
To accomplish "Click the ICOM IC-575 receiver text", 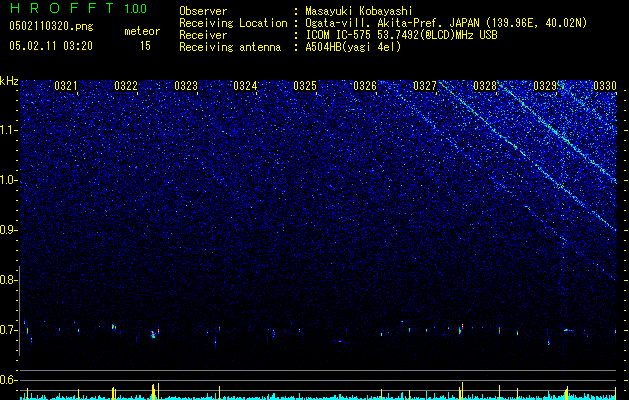I will pos(401,35).
